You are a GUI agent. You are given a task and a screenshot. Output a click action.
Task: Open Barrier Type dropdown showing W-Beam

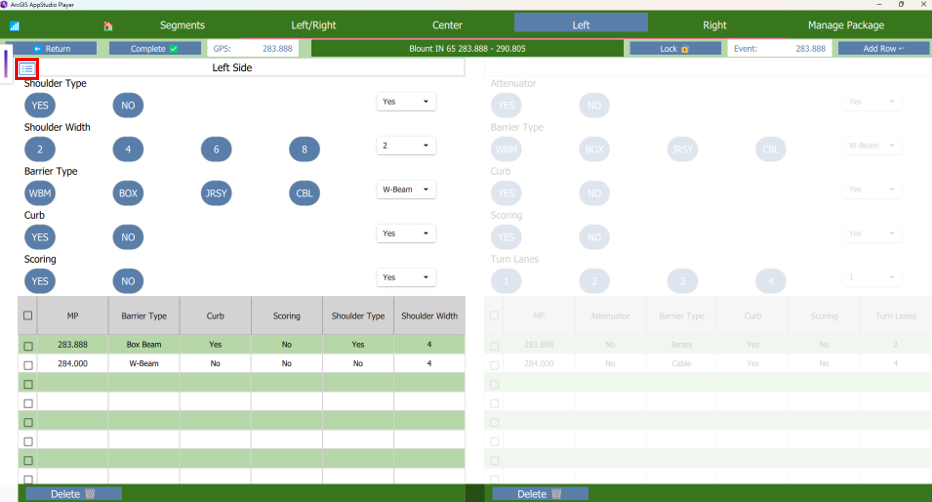(406, 190)
